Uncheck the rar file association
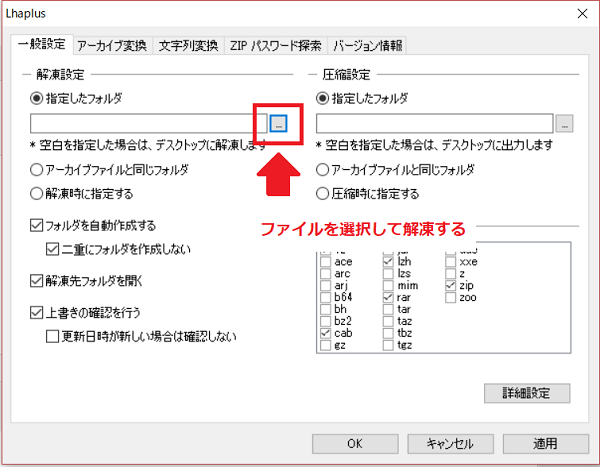Image resolution: width=600 pixels, height=467 pixels. (388, 297)
